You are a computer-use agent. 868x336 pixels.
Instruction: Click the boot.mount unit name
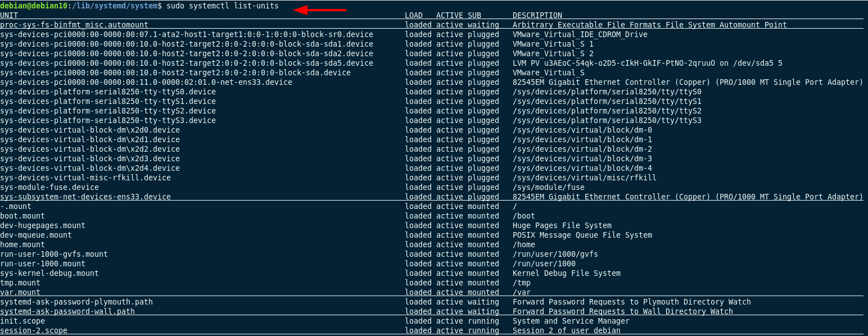[x=22, y=216]
